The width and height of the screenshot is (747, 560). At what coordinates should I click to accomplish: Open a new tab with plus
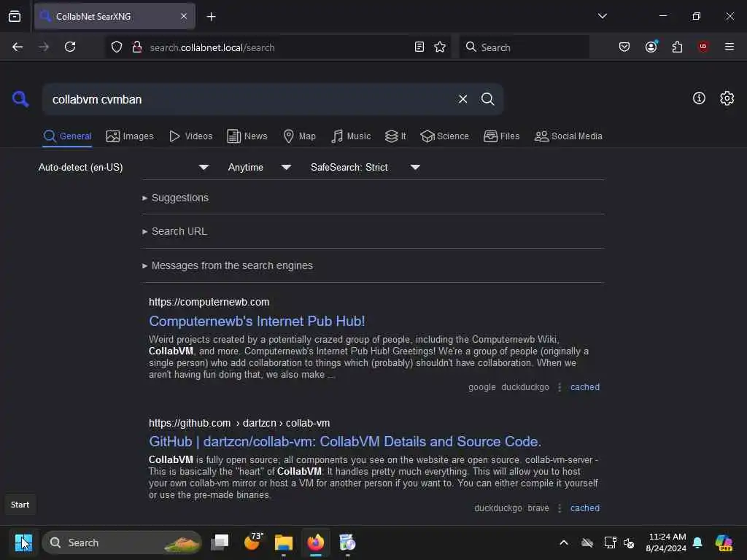pos(212,17)
